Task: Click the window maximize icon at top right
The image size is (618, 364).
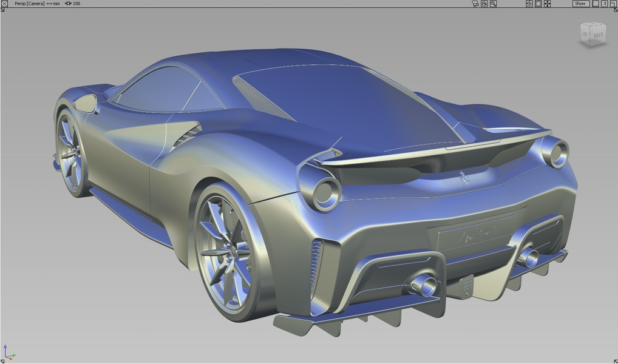Action: 614,4
